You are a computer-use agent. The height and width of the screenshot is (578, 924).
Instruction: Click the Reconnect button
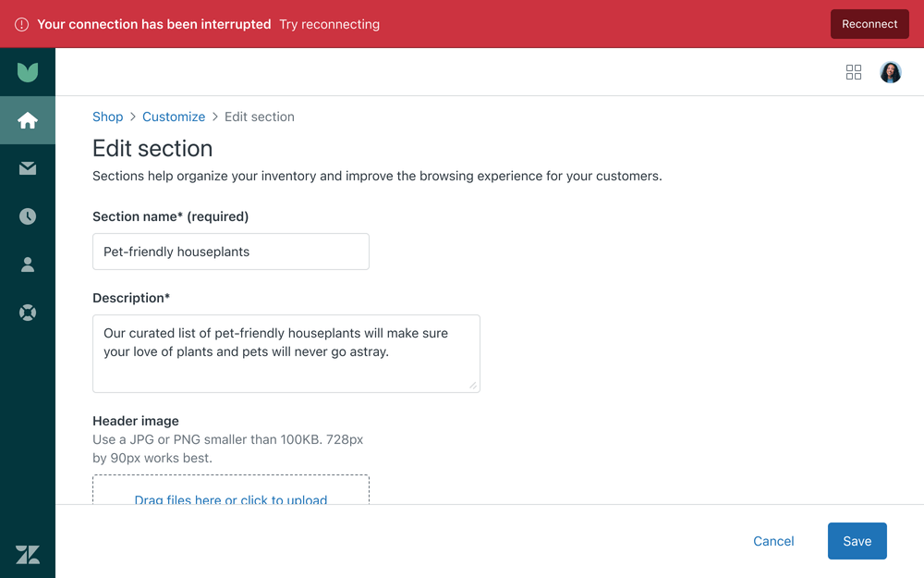(869, 24)
